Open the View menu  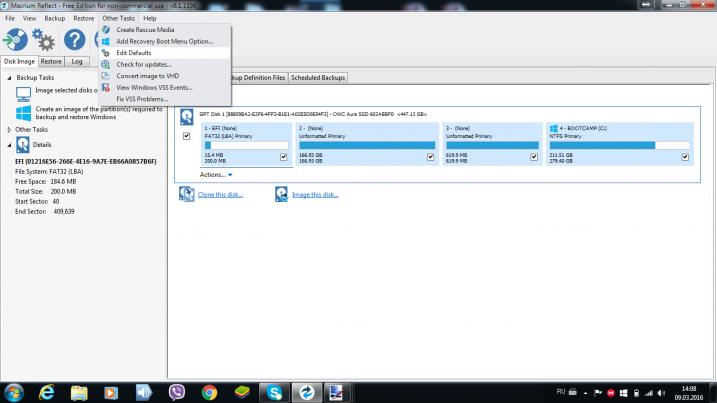click(29, 18)
